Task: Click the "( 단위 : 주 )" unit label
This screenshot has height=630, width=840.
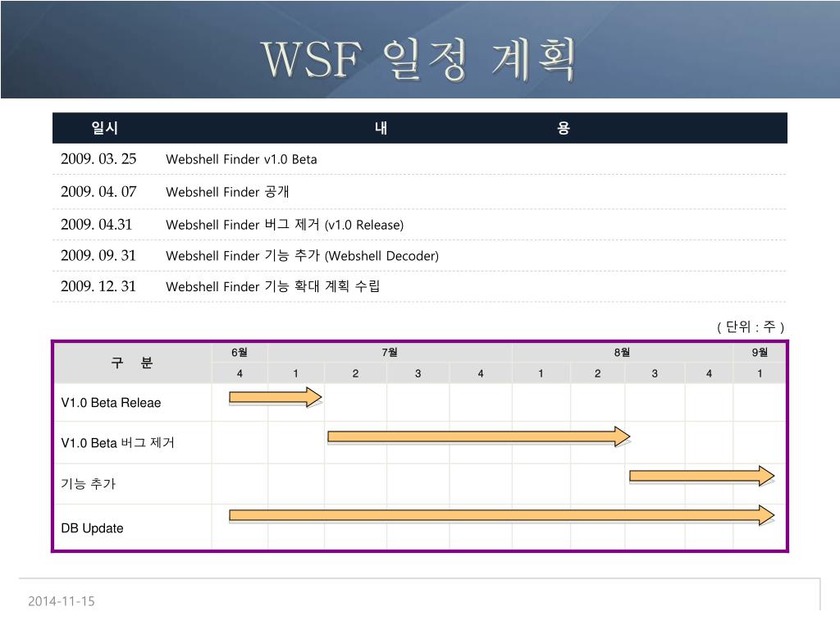Action: click(751, 326)
